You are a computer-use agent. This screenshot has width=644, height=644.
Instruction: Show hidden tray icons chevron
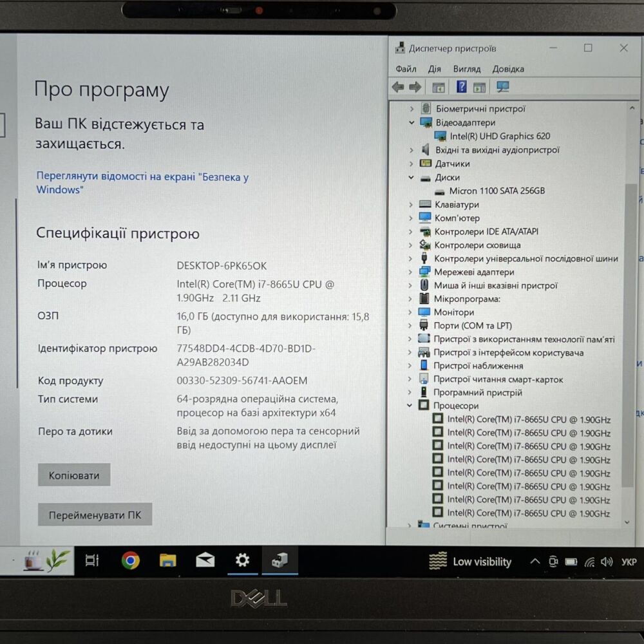coord(535,562)
